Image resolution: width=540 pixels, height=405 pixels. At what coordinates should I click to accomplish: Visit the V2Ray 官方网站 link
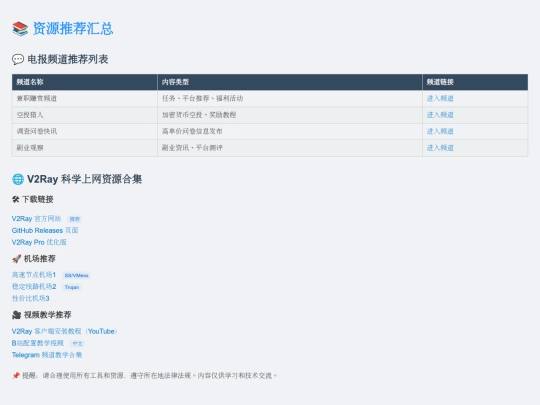tap(36, 219)
